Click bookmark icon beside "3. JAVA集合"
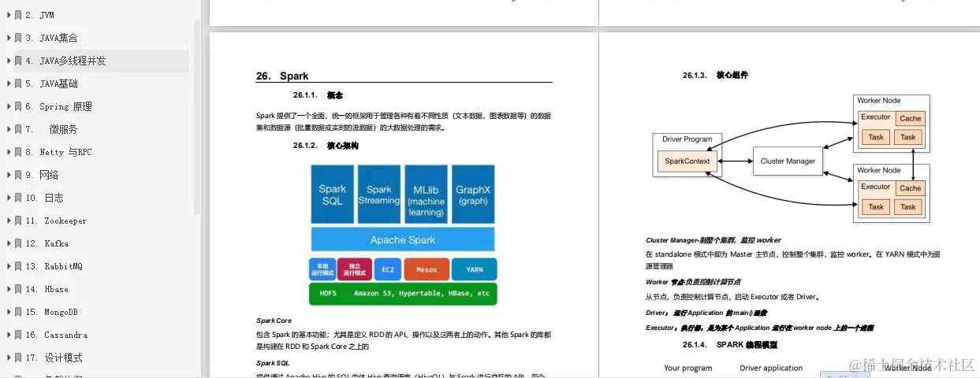 click(x=18, y=38)
